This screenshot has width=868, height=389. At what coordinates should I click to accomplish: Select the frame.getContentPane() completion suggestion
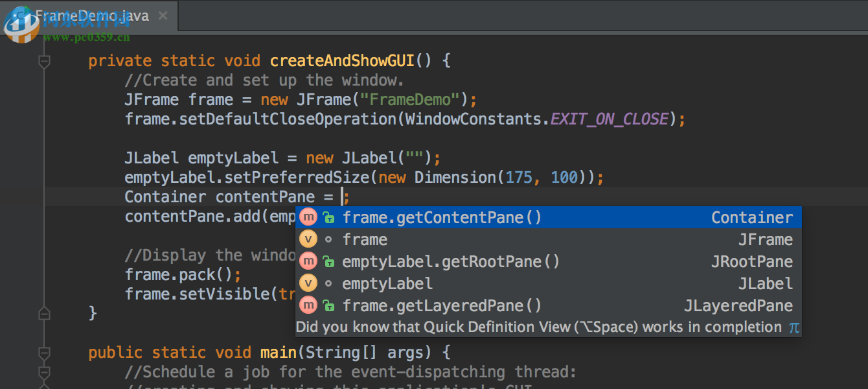click(x=442, y=217)
